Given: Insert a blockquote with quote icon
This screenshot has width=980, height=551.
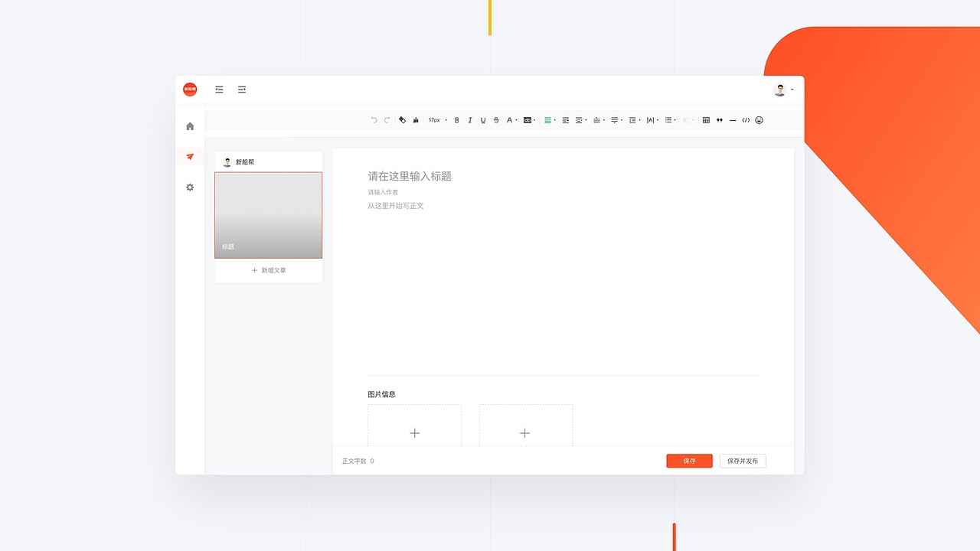Looking at the screenshot, I should (x=720, y=120).
